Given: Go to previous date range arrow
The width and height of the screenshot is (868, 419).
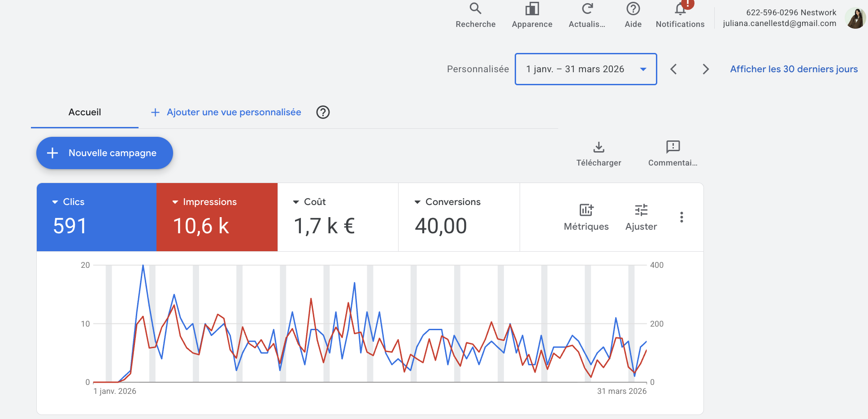Looking at the screenshot, I should (x=673, y=69).
